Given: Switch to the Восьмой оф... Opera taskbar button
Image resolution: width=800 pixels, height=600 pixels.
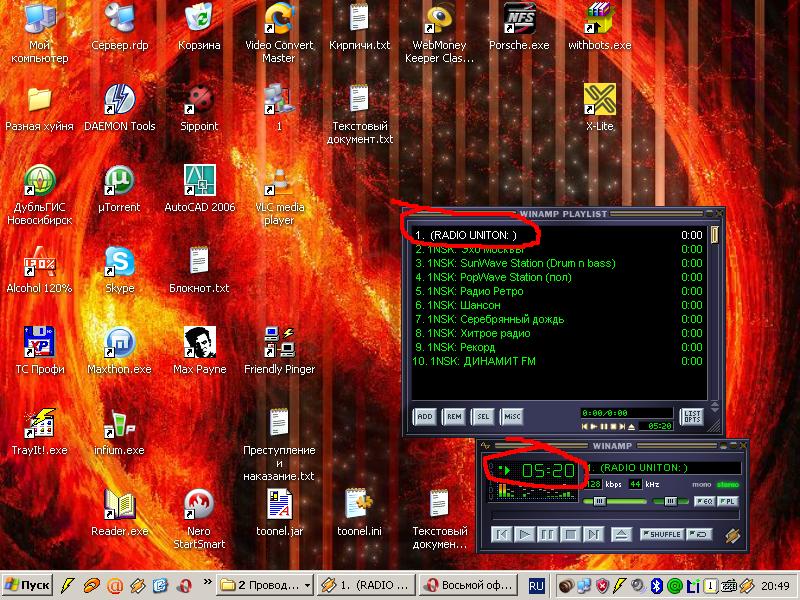Looking at the screenshot, I should [x=468, y=585].
